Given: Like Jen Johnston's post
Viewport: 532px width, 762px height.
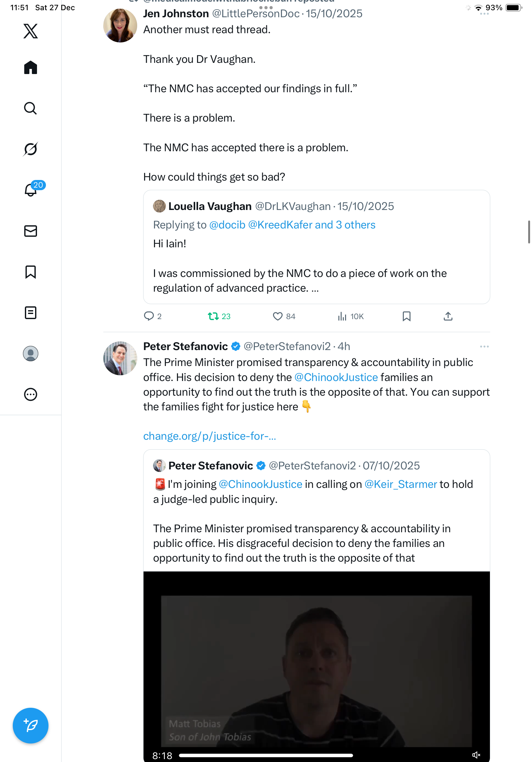Looking at the screenshot, I should 277,316.
